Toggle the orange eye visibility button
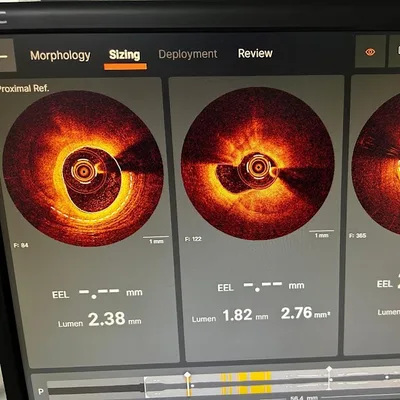Screen dimensions: 400x400 click(370, 52)
